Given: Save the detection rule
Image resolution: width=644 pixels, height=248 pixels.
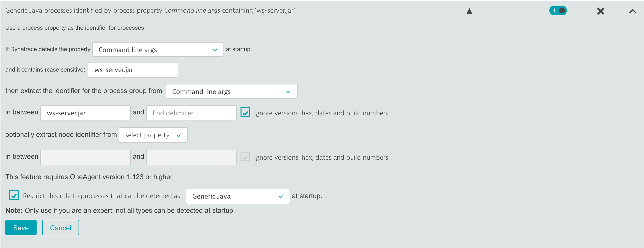Looking at the screenshot, I should [21, 228].
